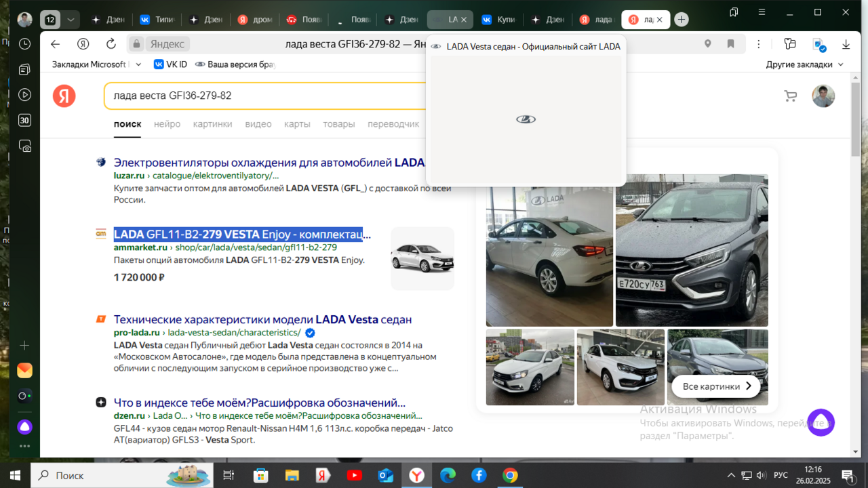
Task: Select товары search tab
Action: [338, 124]
